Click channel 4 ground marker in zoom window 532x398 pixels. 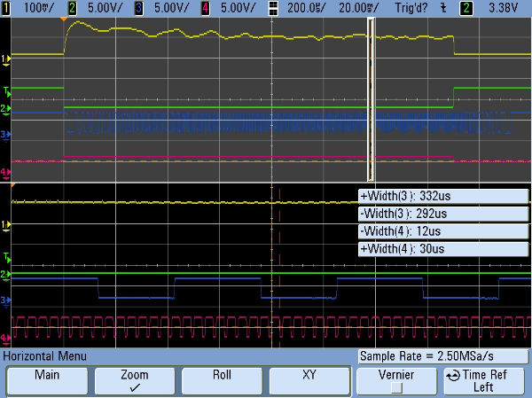[5, 338]
